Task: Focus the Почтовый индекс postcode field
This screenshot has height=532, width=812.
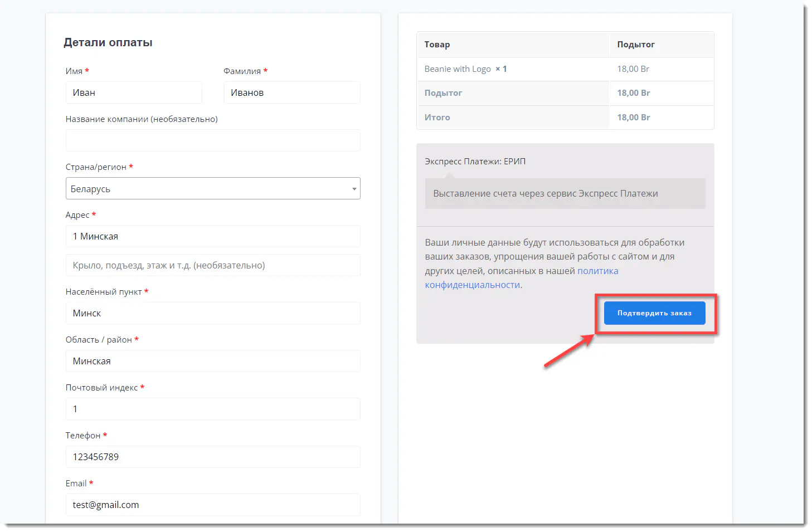Action: 213,409
